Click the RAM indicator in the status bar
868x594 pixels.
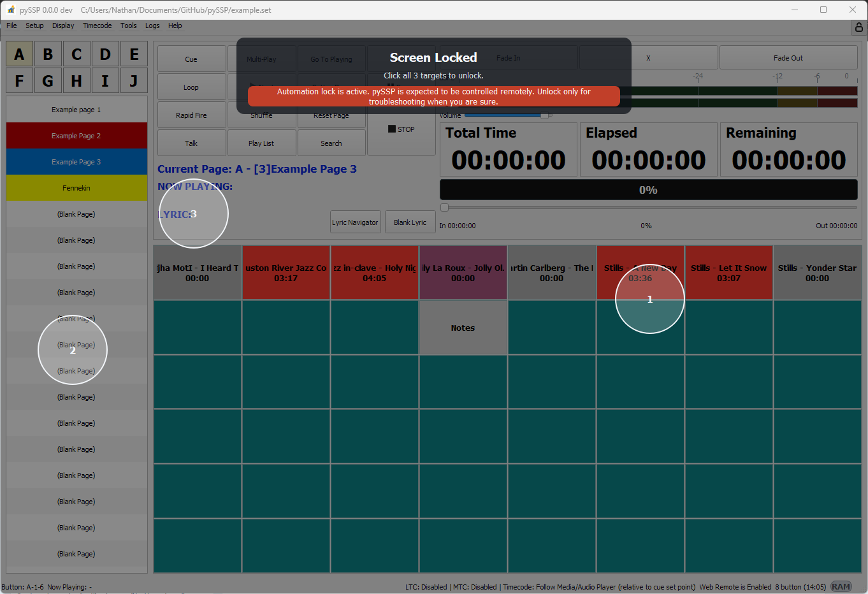pyautogui.click(x=841, y=586)
